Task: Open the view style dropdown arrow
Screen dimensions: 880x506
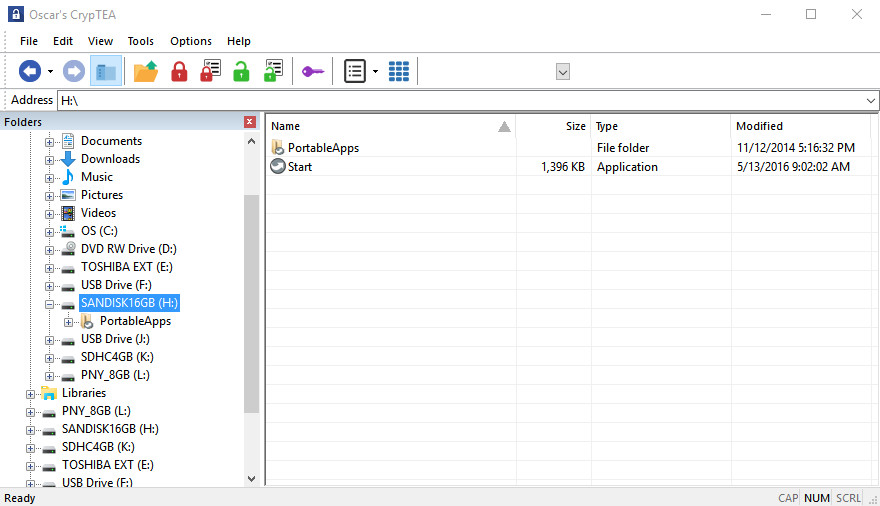Action: click(x=375, y=72)
